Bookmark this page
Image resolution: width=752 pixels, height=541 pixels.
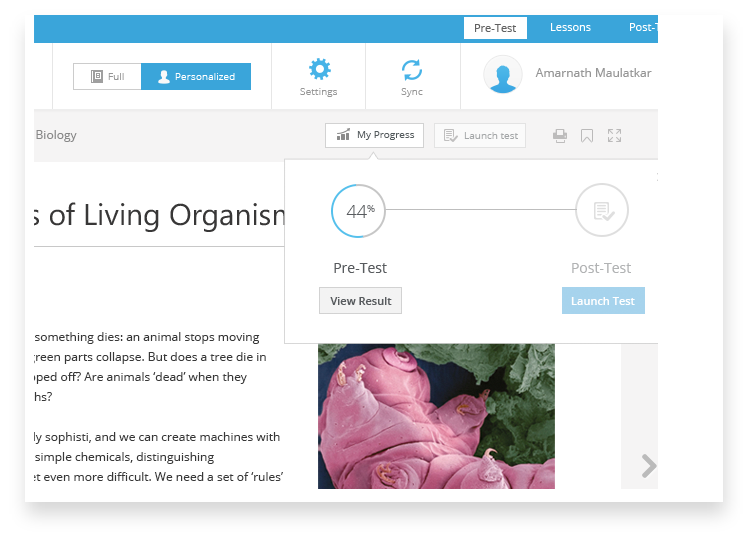point(587,136)
